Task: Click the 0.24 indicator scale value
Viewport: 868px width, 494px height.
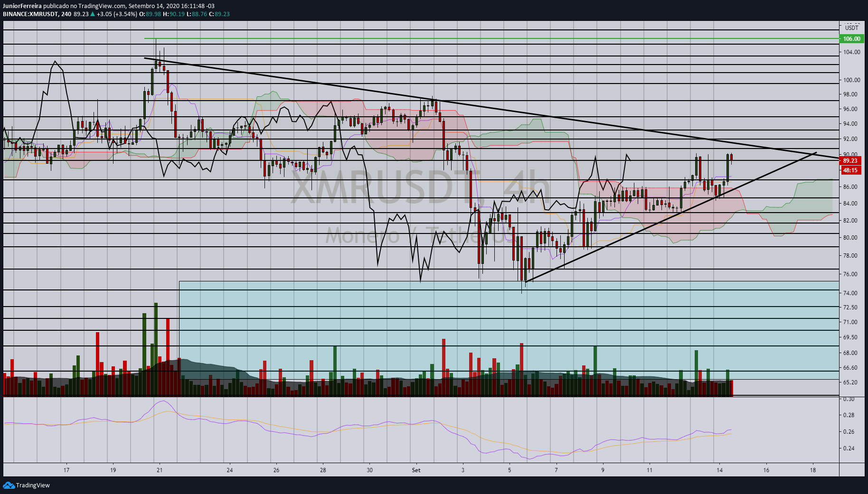Action: (x=849, y=448)
